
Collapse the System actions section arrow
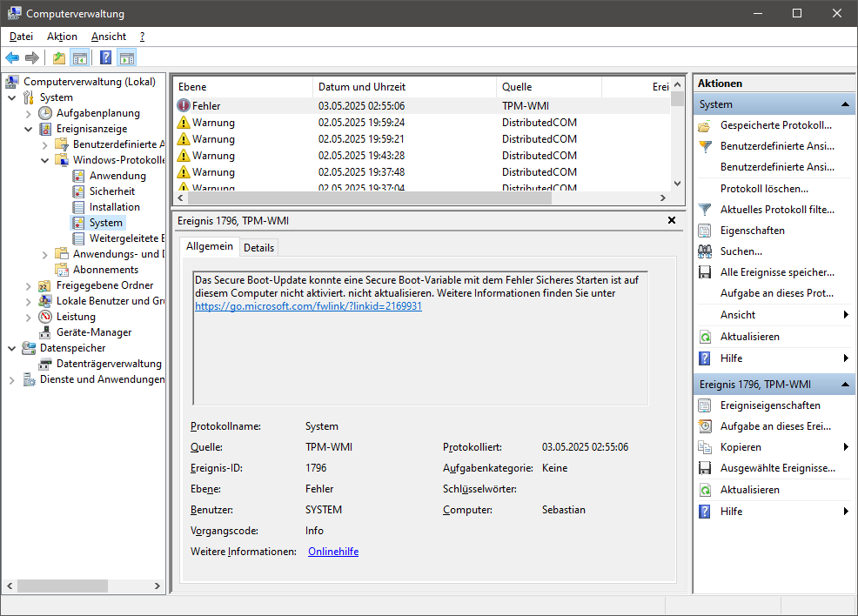click(x=845, y=104)
